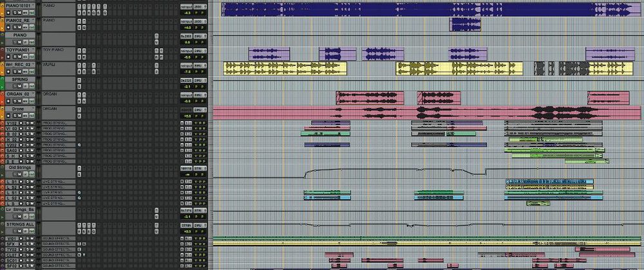Select the Lv_Strings_Bs track name
This screenshot has height=270, width=644.
[x=20, y=210]
